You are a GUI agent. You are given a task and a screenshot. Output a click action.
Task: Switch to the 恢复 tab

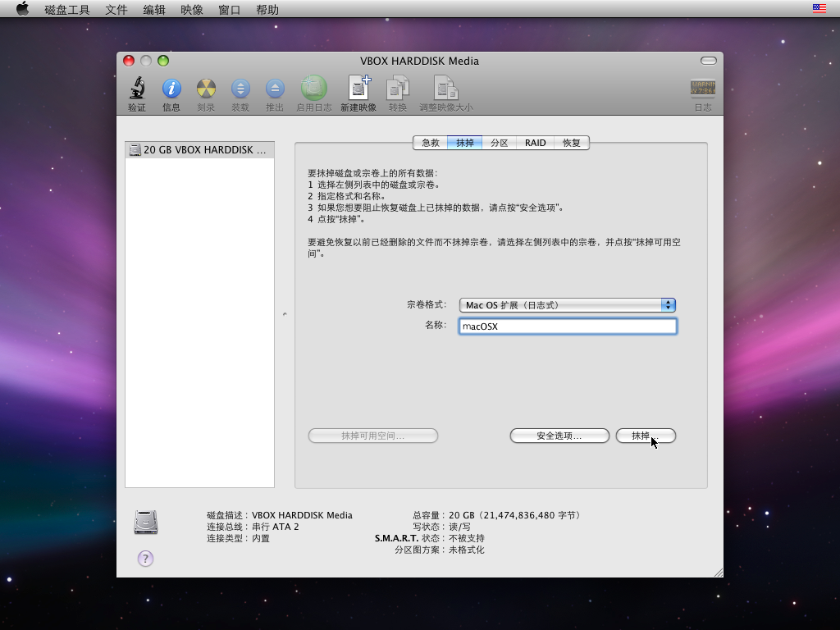572,143
